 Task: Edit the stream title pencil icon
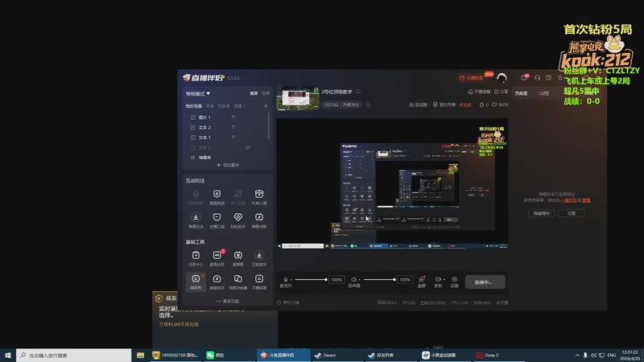(x=358, y=92)
